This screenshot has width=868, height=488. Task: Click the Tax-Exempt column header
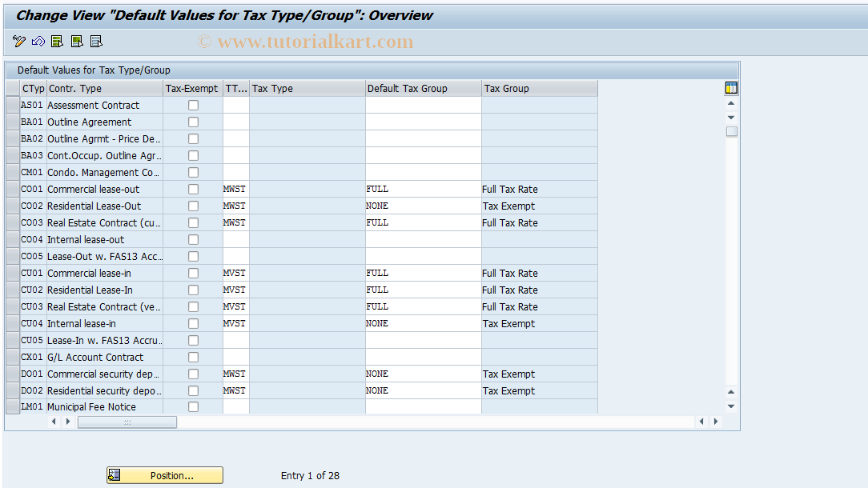tap(193, 89)
